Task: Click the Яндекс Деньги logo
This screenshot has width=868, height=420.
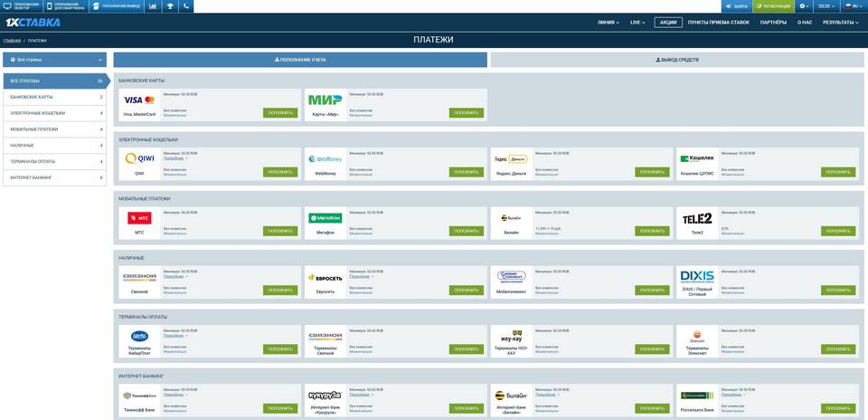Action: click(511, 159)
